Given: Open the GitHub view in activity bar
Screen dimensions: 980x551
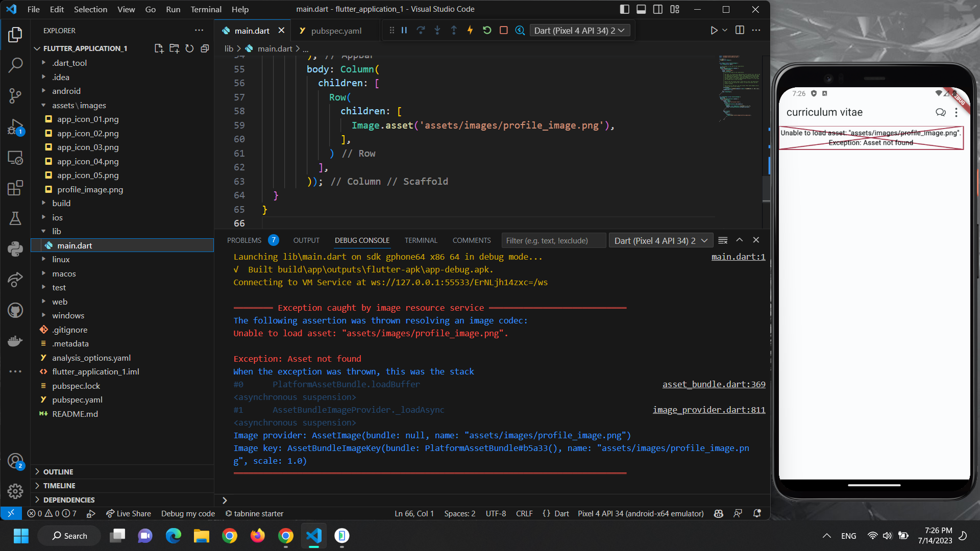Looking at the screenshot, I should tap(15, 310).
